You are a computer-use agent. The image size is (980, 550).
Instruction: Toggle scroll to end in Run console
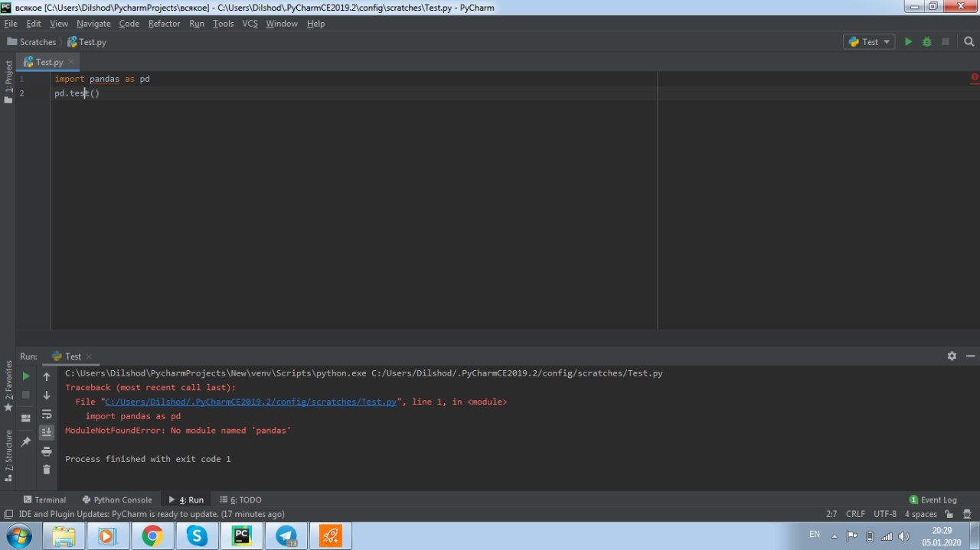(47, 432)
